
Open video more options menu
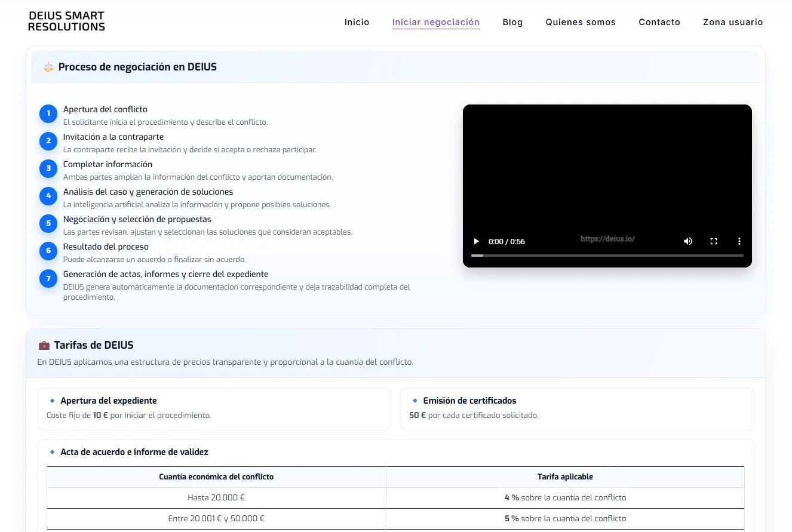tap(739, 241)
